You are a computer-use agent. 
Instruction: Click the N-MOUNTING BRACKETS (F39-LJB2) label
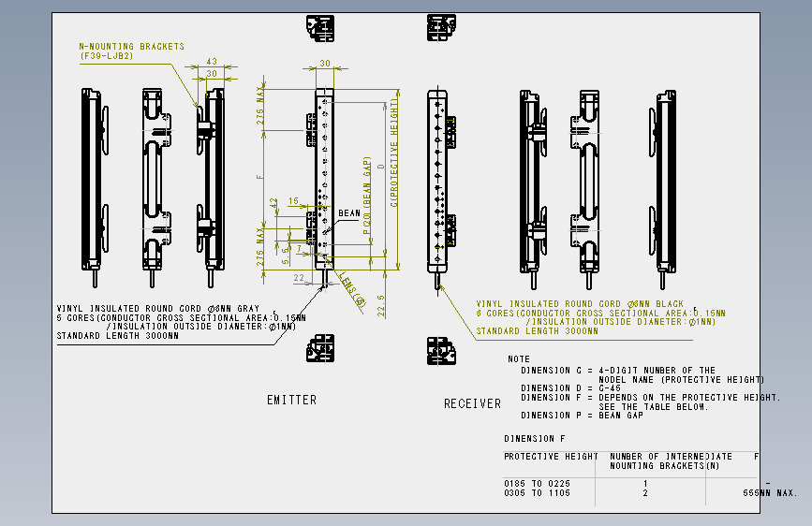(131, 51)
